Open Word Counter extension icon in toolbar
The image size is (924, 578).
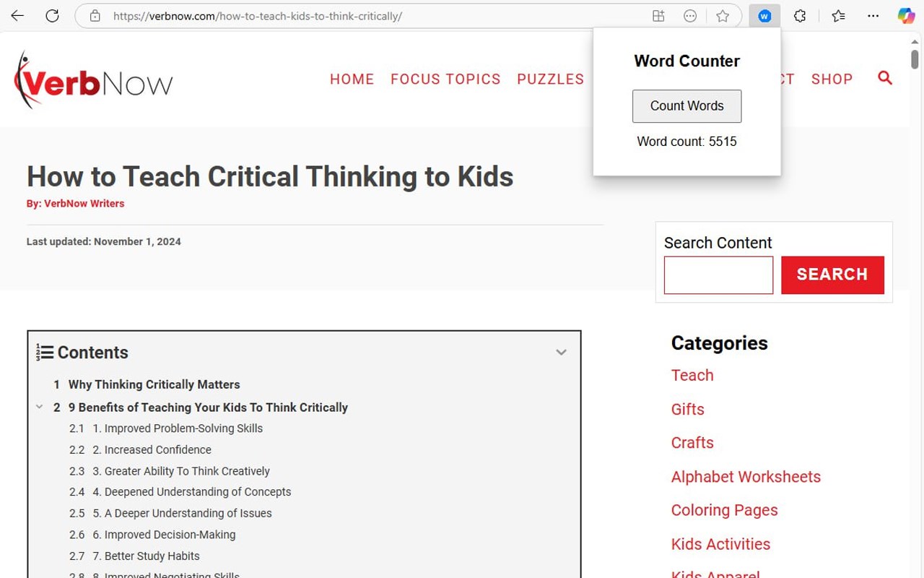click(764, 16)
